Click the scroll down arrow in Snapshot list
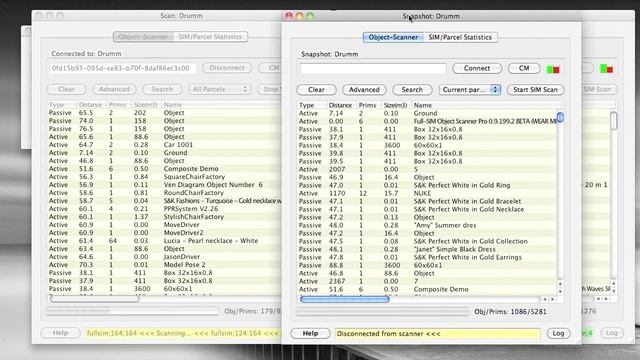This screenshot has height=360, width=640. point(560,291)
